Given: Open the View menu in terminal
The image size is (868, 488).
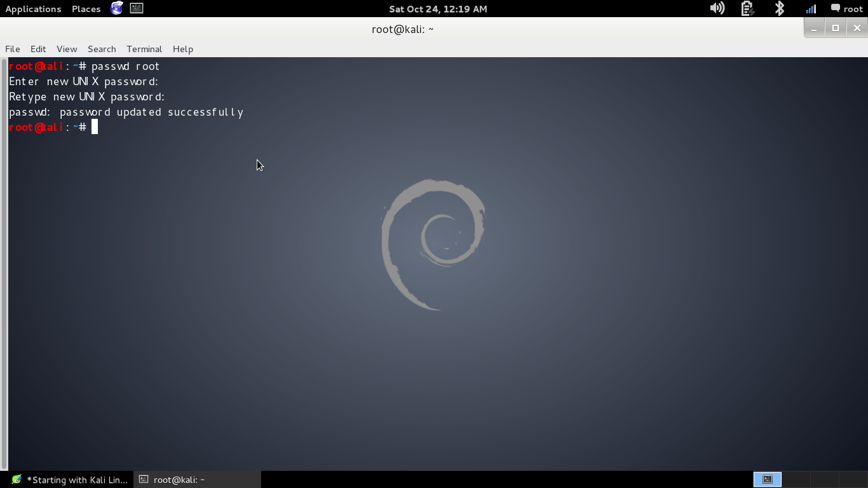Looking at the screenshot, I should [x=67, y=49].
